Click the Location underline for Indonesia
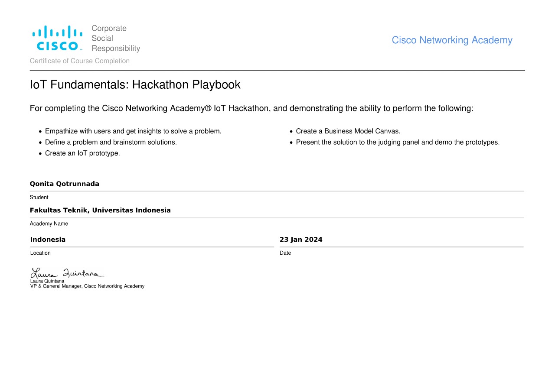The image size is (555, 392). [x=152, y=246]
